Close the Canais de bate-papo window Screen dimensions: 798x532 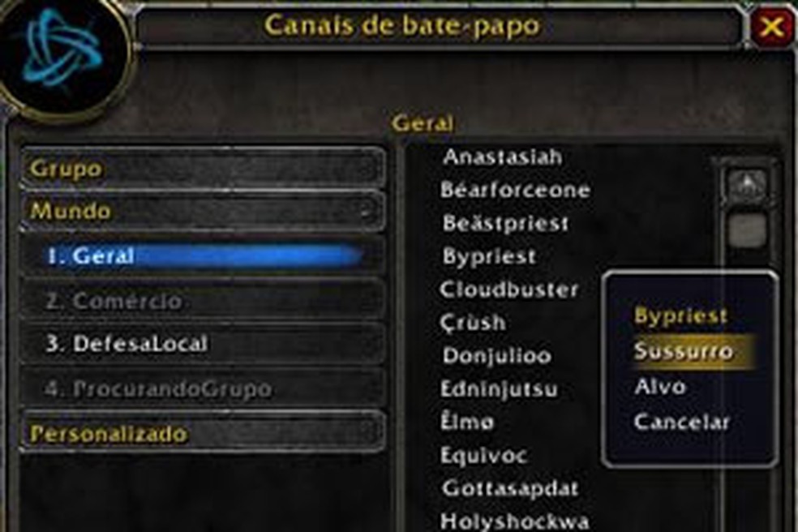(x=772, y=25)
